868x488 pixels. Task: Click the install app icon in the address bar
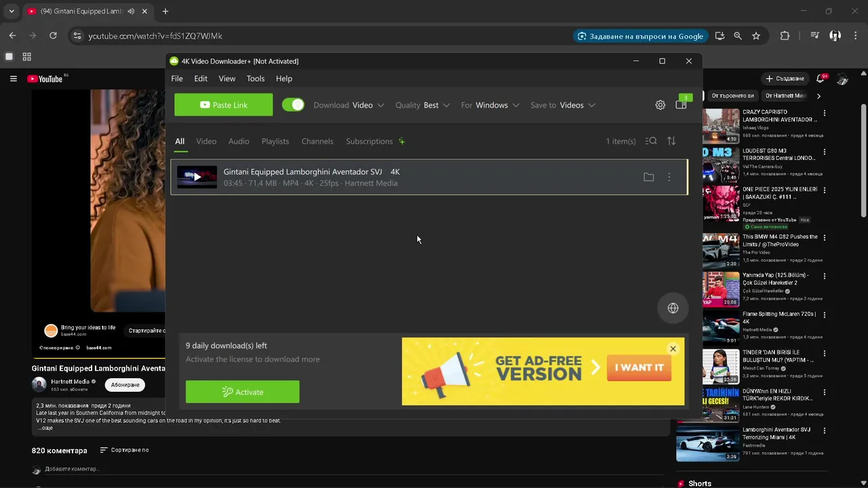click(x=719, y=36)
